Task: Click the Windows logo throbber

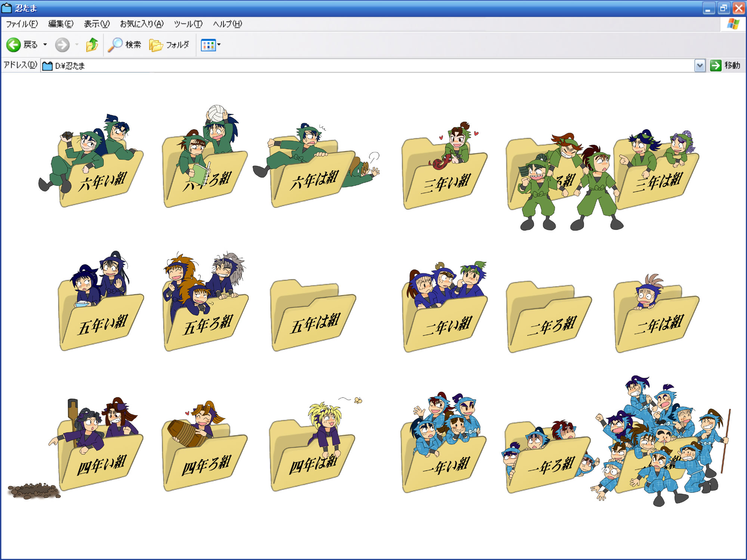Action: [733, 24]
